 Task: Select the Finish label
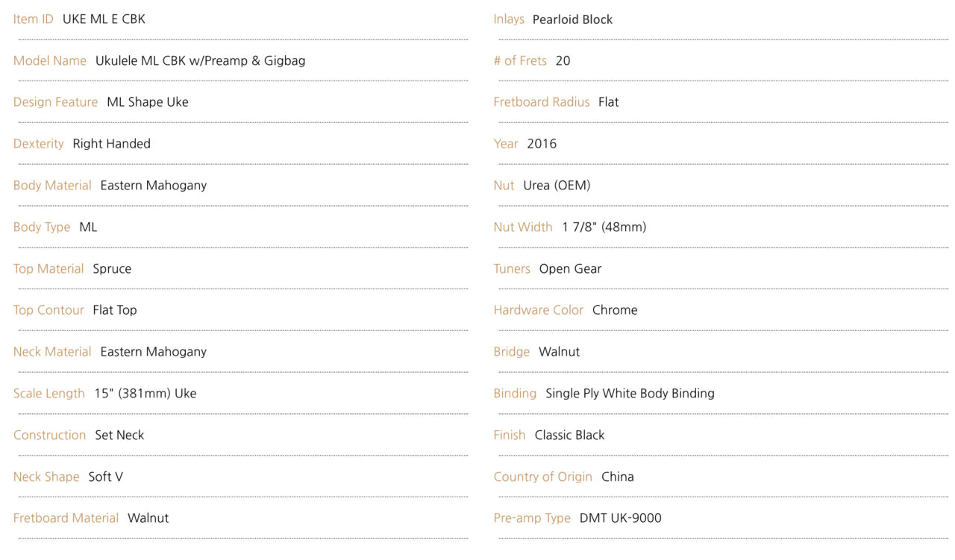[510, 435]
